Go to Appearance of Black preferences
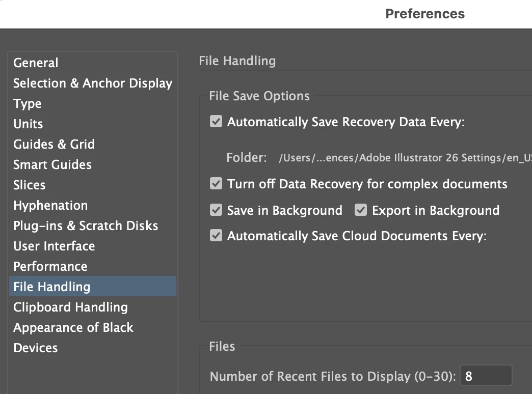This screenshot has width=532, height=394. [73, 327]
